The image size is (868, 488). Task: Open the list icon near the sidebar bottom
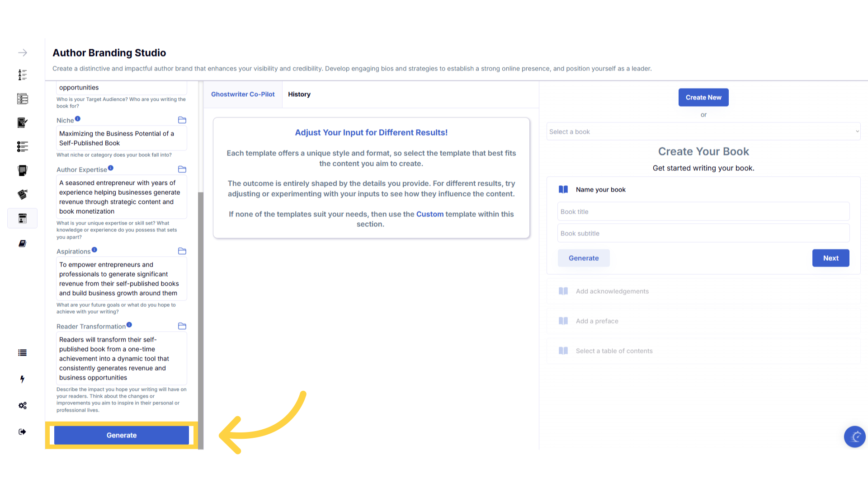point(22,353)
